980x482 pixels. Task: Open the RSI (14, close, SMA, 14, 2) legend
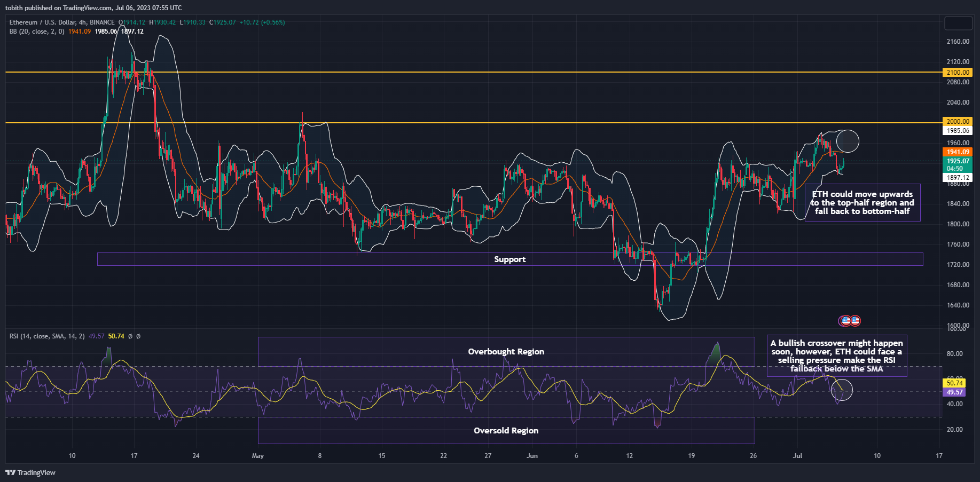coord(47,336)
